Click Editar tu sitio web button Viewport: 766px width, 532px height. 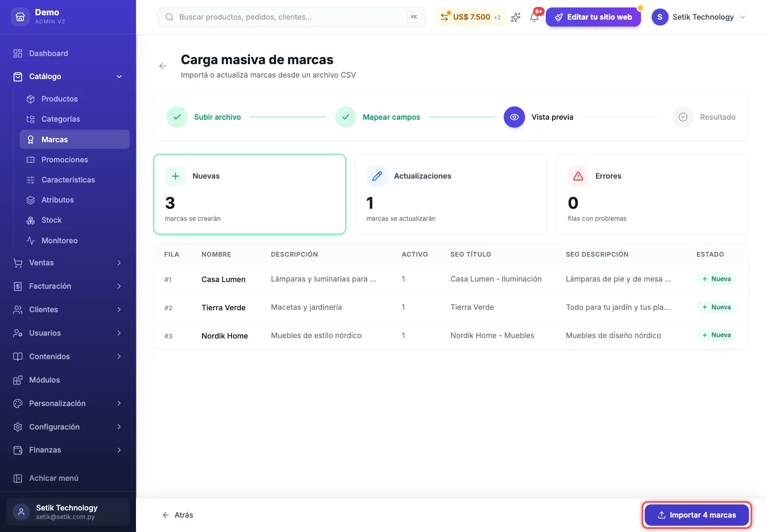593,17
